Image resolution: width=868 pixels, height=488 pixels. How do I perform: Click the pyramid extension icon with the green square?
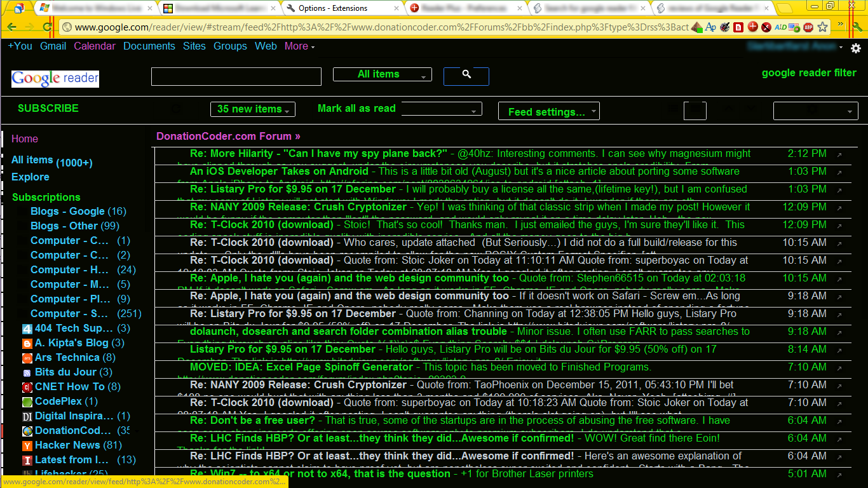[697, 27]
